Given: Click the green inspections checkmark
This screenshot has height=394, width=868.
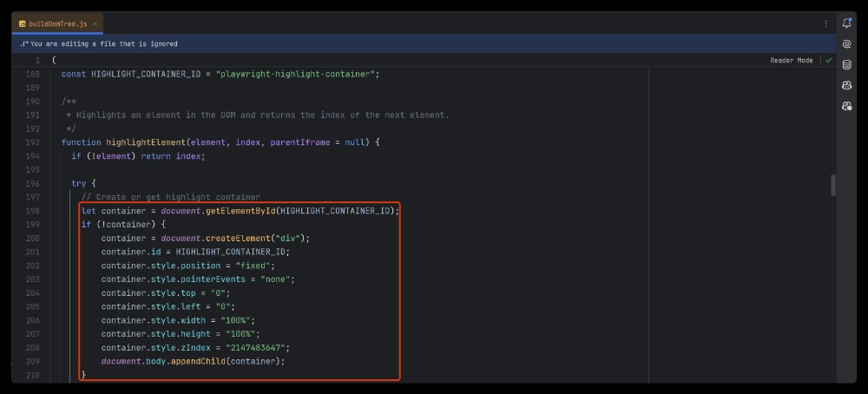Looking at the screenshot, I should [x=828, y=61].
